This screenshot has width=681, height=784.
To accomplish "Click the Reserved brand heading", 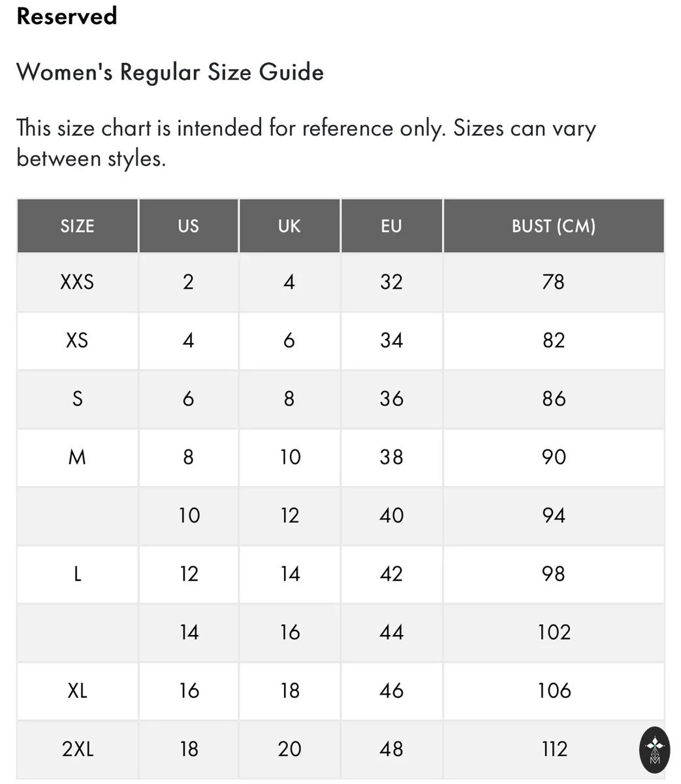I will [67, 16].
